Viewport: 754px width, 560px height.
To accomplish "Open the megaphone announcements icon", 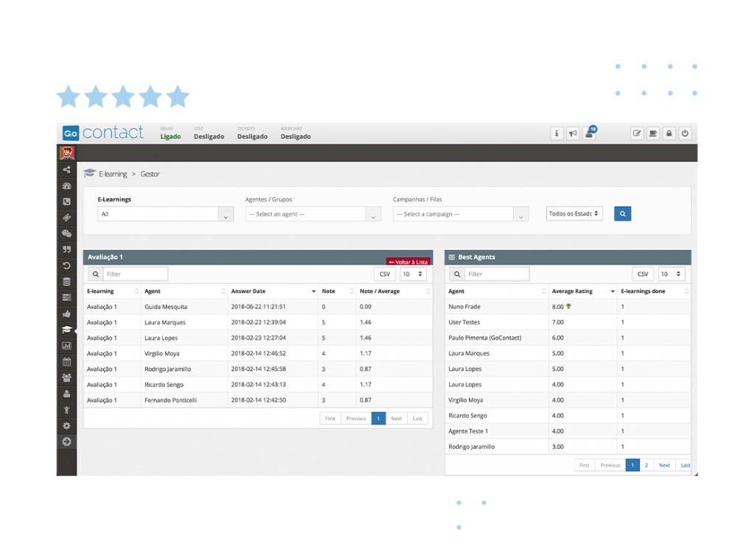I will click(573, 134).
